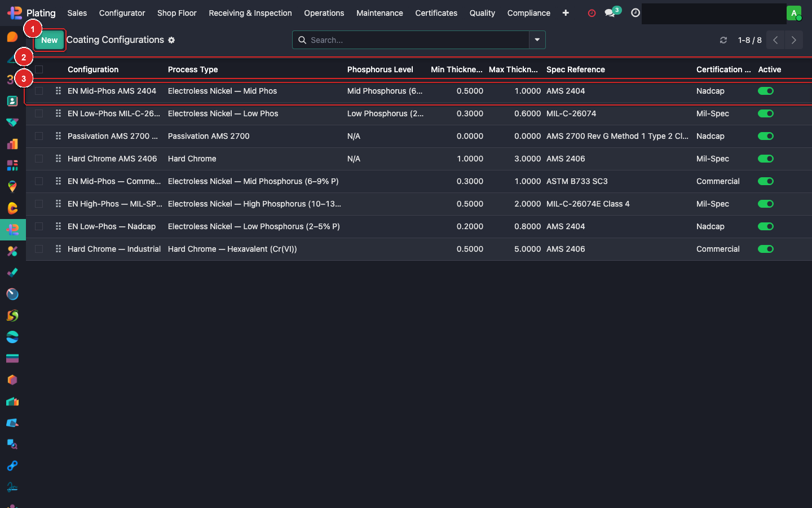
Task: Click the plus icon in top menu
Action: click(566, 13)
